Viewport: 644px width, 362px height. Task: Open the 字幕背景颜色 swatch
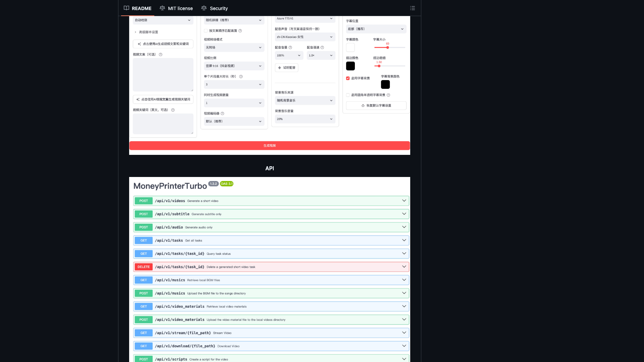click(385, 84)
